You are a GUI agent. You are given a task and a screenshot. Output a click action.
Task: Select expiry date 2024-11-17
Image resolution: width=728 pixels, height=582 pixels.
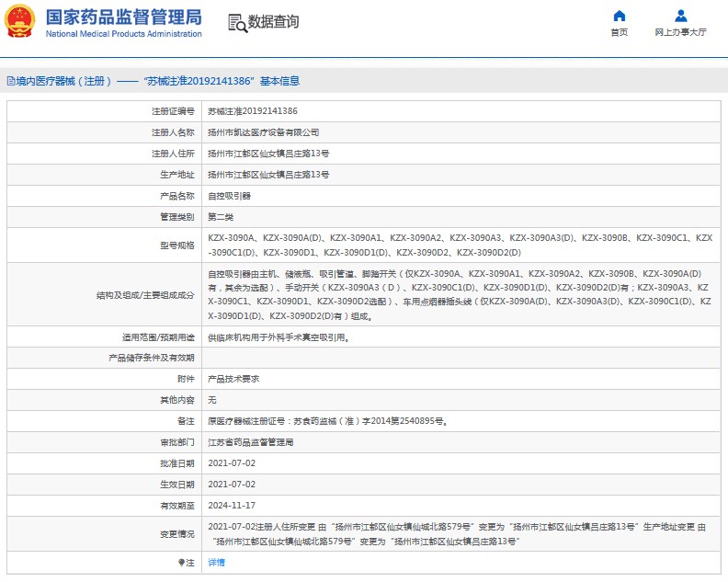coord(232,506)
